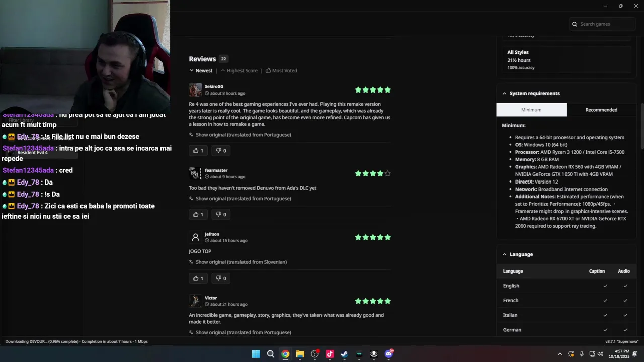The image size is (644, 362).
Task: Collapse the Language section
Action: (566, 255)
